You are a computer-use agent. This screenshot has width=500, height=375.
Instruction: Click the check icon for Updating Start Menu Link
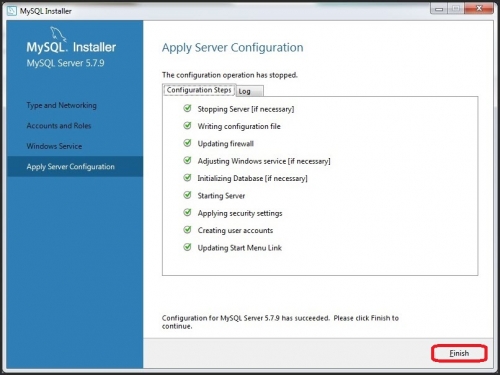coord(188,247)
